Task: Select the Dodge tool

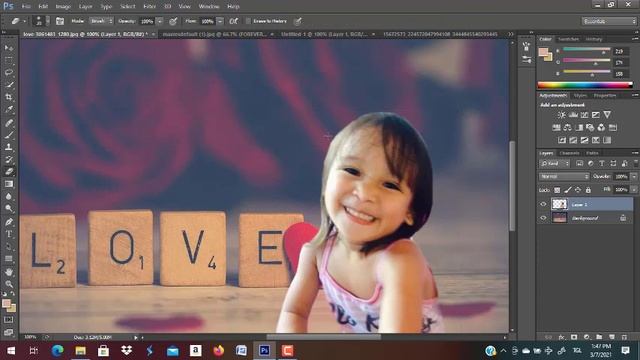Action: (9, 209)
